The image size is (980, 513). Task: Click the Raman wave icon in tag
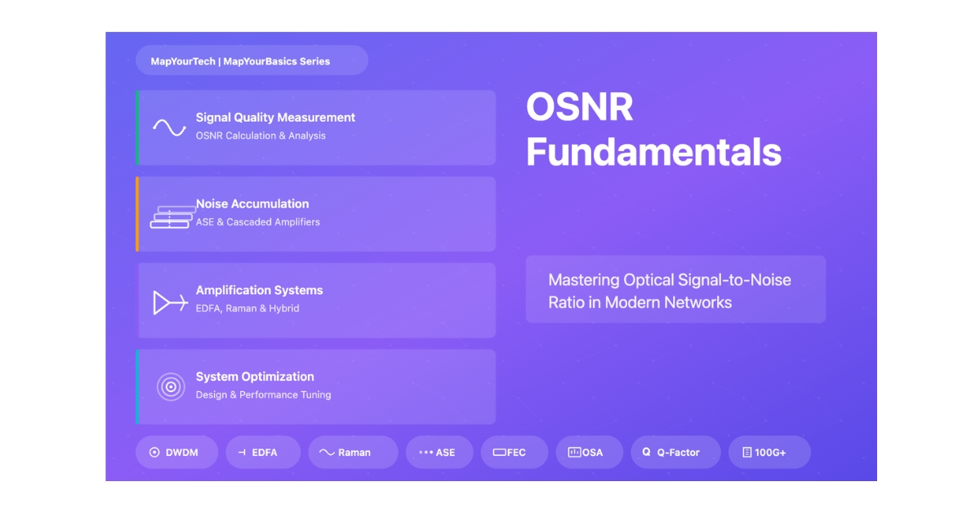pos(327,453)
